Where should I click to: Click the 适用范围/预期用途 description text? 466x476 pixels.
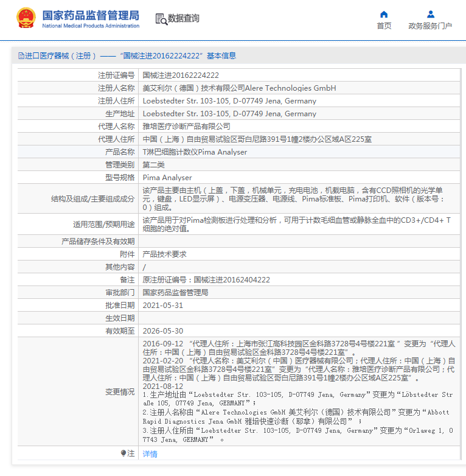point(297,225)
